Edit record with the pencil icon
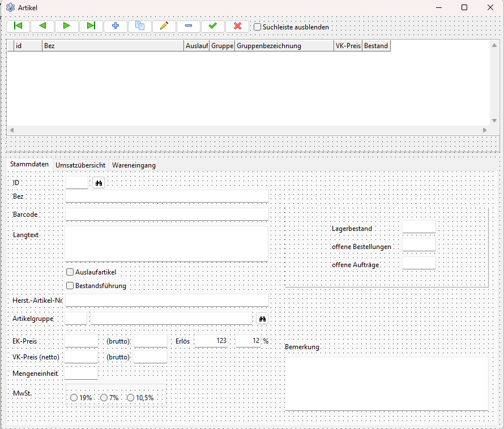This screenshot has height=429, width=504. (x=164, y=26)
